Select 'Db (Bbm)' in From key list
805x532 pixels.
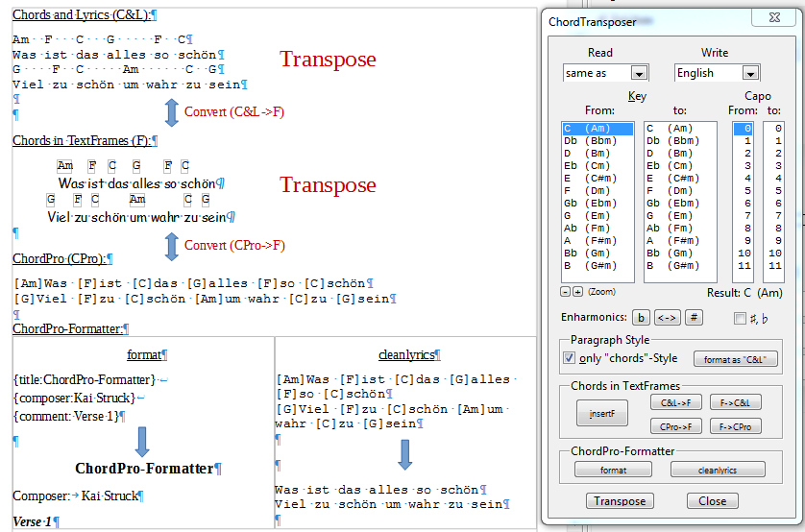click(x=598, y=141)
